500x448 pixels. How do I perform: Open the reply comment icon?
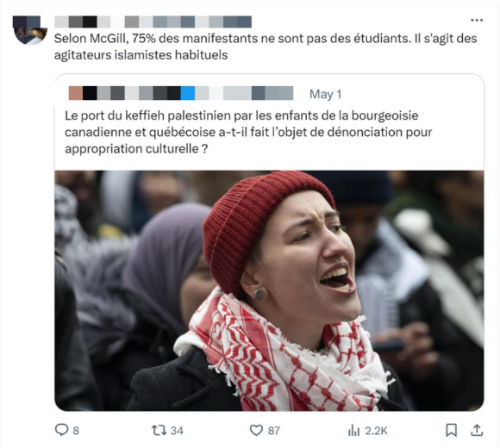tap(61, 430)
